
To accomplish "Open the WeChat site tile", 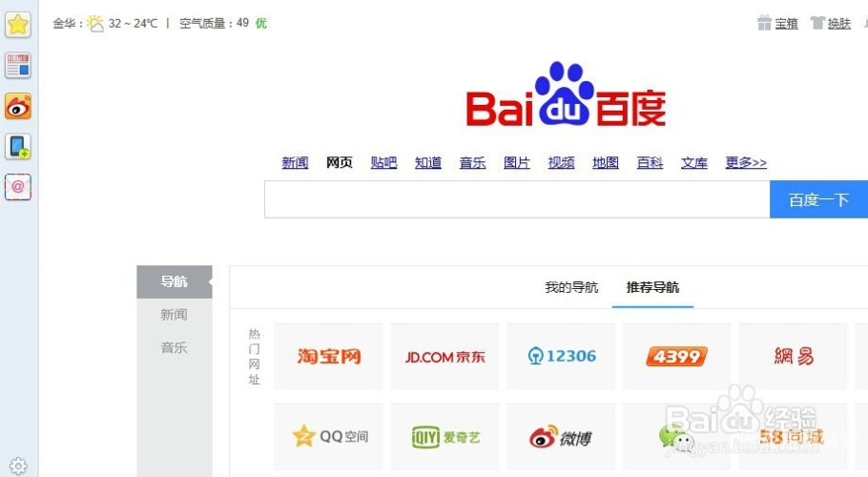I will (x=676, y=437).
